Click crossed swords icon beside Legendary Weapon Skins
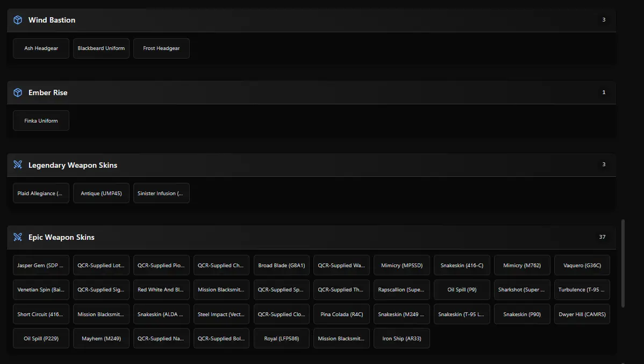Viewport: 644px width, 364px height. (x=18, y=165)
